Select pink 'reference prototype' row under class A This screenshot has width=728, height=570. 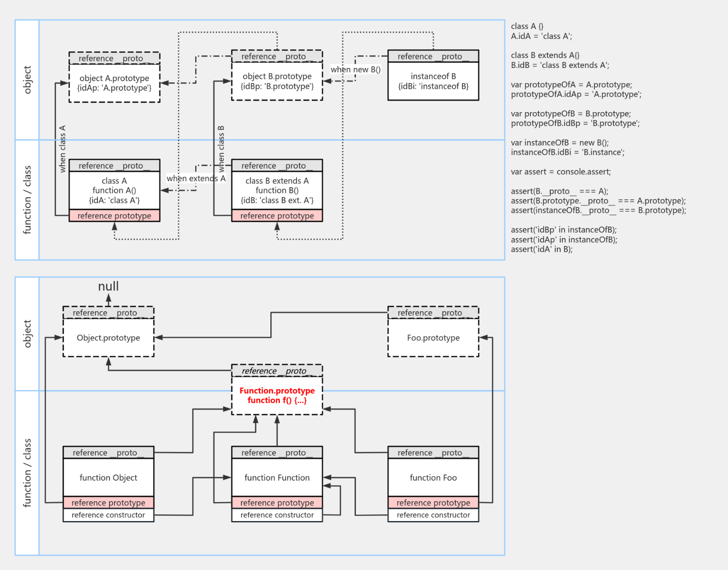[x=114, y=216]
